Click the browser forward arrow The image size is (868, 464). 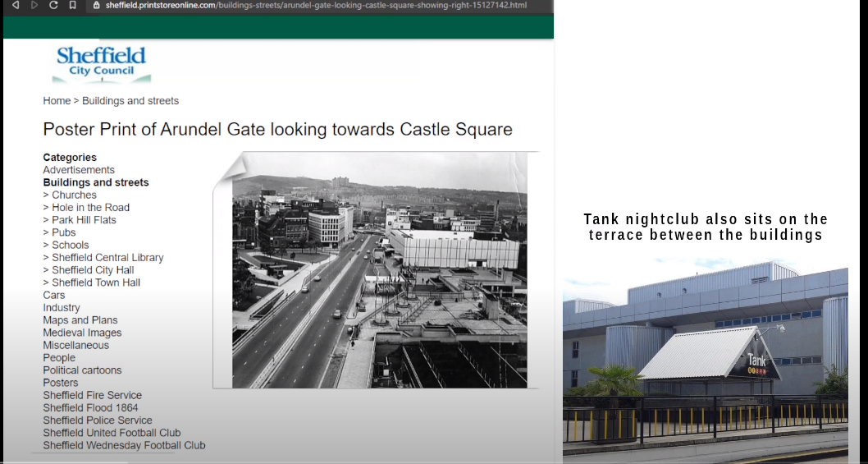34,5
